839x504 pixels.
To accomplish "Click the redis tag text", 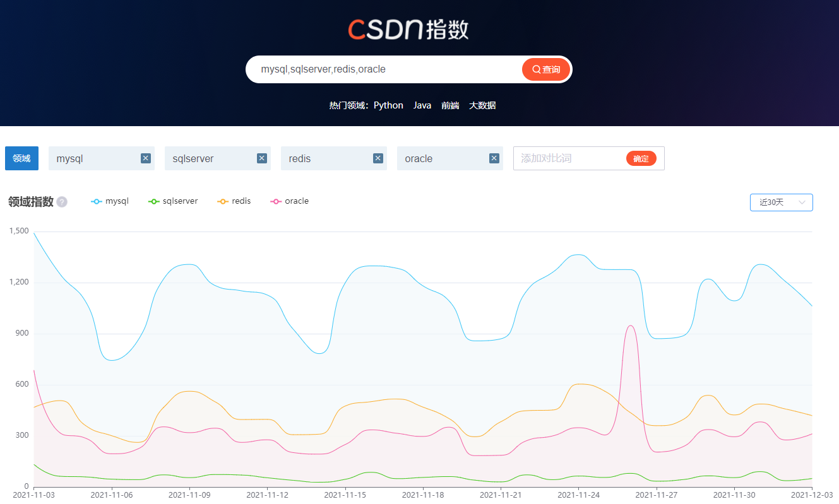I will [x=300, y=158].
